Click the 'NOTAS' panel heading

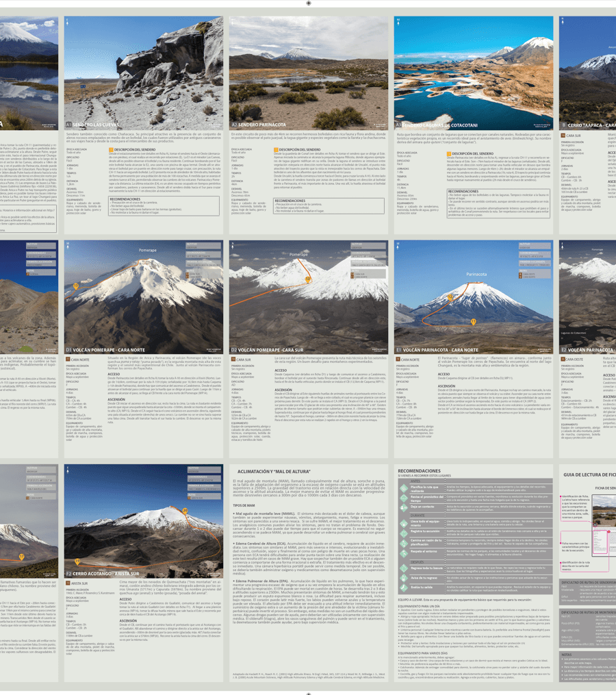coord(566,654)
